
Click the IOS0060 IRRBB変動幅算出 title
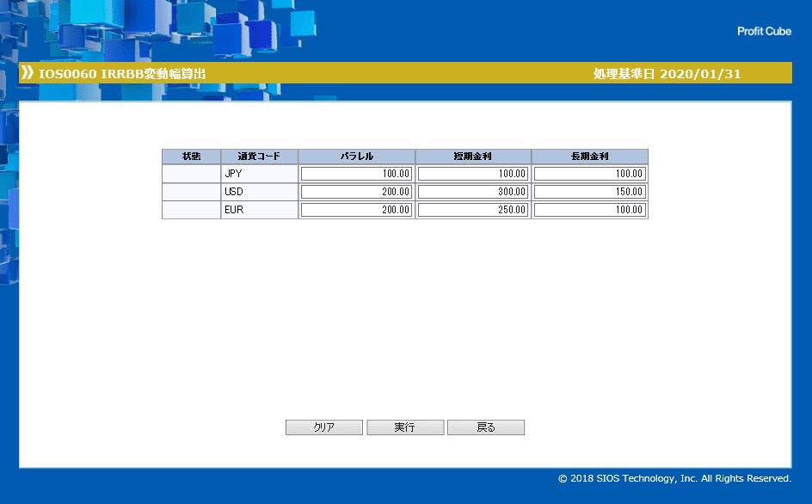pos(122,74)
